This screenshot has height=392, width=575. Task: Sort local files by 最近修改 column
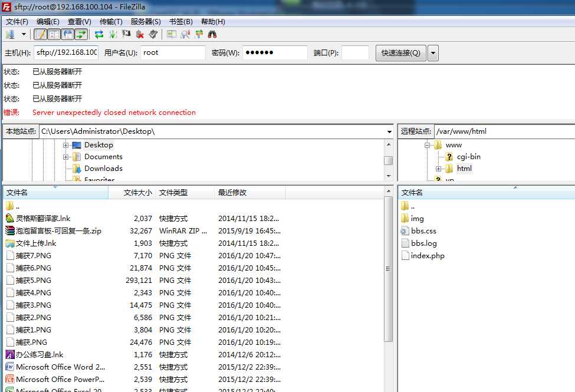(x=249, y=193)
